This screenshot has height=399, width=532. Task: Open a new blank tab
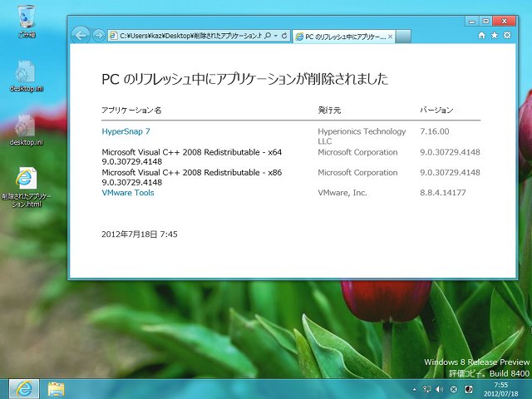pos(403,37)
